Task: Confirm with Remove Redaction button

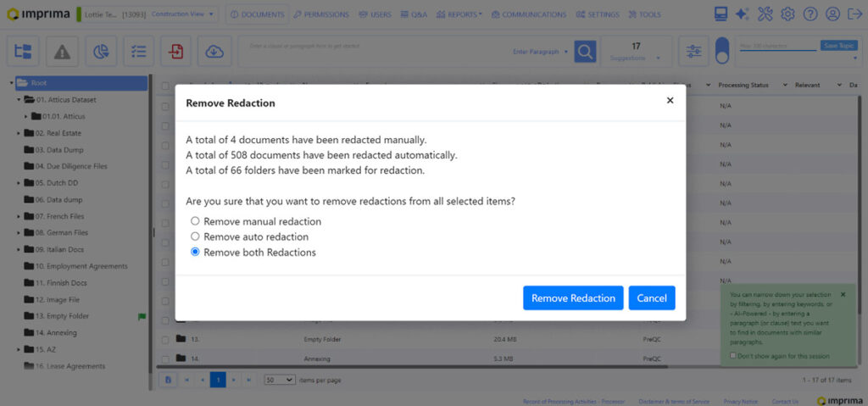Action: [573, 298]
